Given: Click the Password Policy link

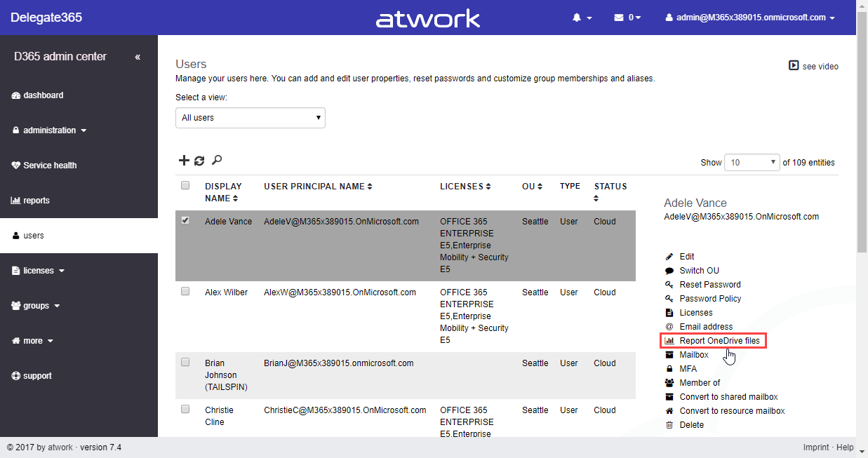Looking at the screenshot, I should click(710, 299).
